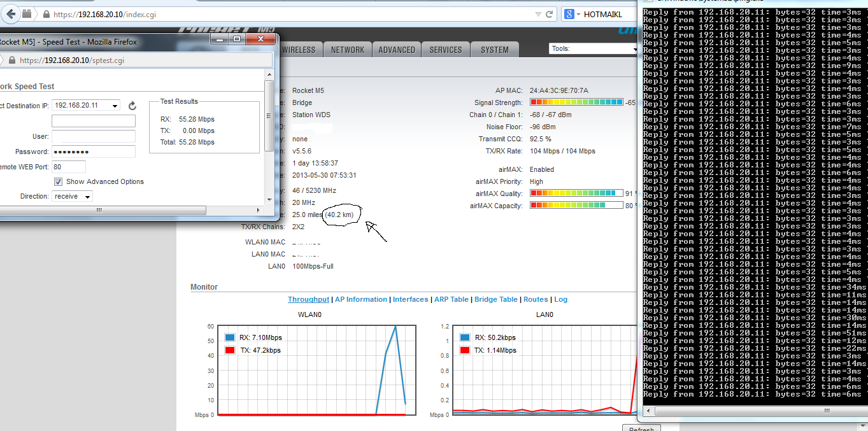Open the Tools dropdown menu

point(594,48)
